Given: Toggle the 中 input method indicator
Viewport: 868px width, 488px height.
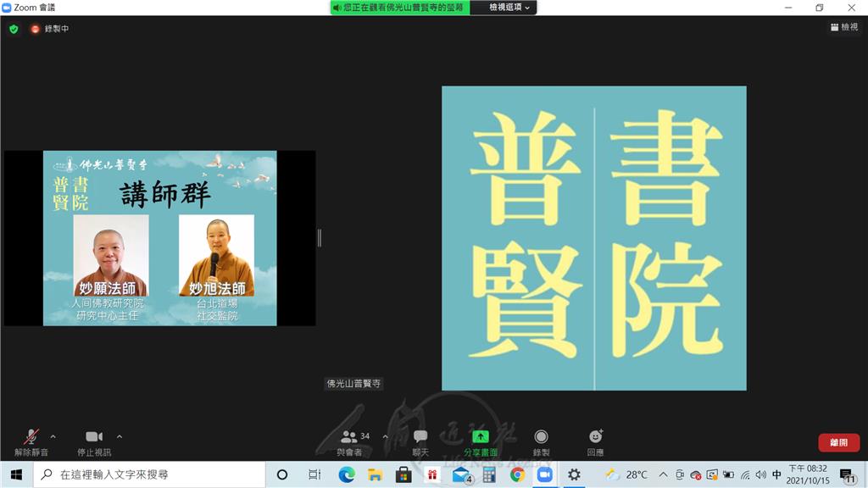Looking at the screenshot, I should pos(776,474).
